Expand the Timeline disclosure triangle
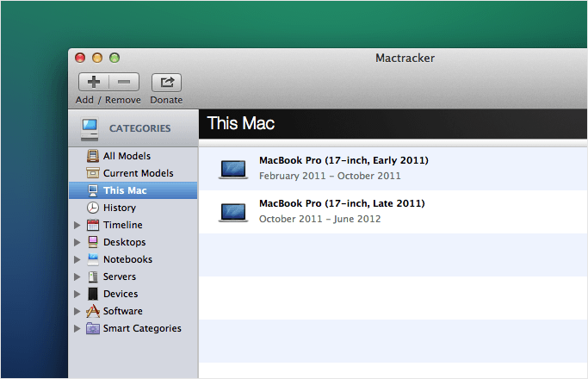 [x=77, y=225]
